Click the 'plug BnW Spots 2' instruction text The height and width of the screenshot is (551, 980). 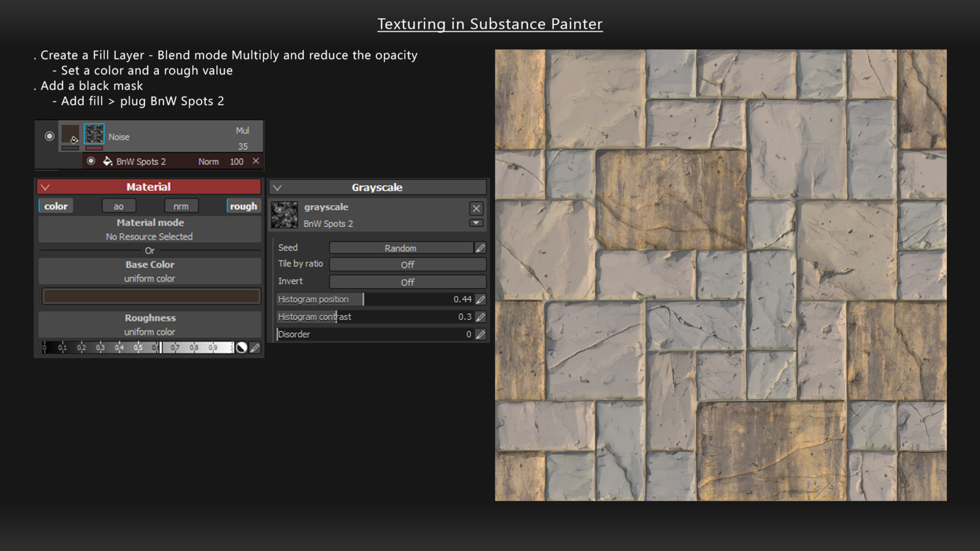(172, 101)
